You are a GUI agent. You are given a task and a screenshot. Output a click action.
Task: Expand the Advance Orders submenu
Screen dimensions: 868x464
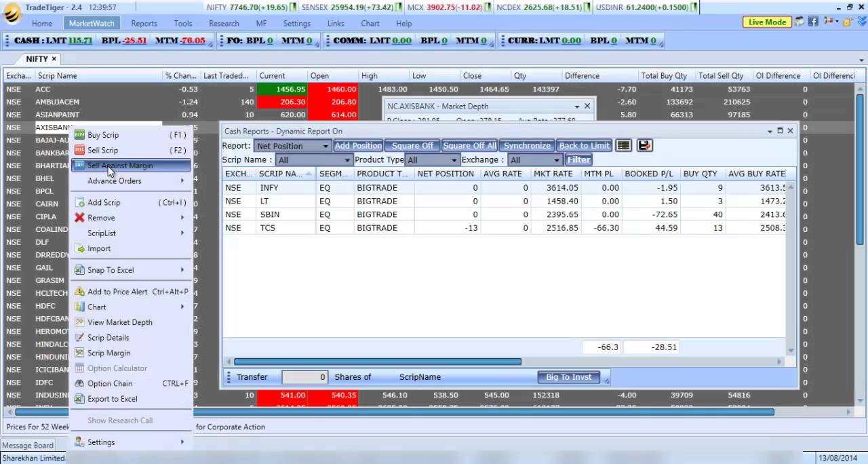point(132,181)
